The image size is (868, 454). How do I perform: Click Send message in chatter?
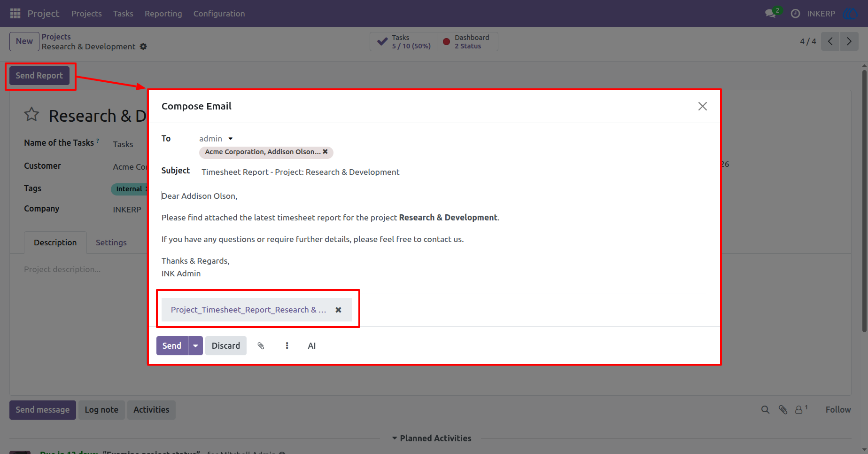pyautogui.click(x=43, y=410)
